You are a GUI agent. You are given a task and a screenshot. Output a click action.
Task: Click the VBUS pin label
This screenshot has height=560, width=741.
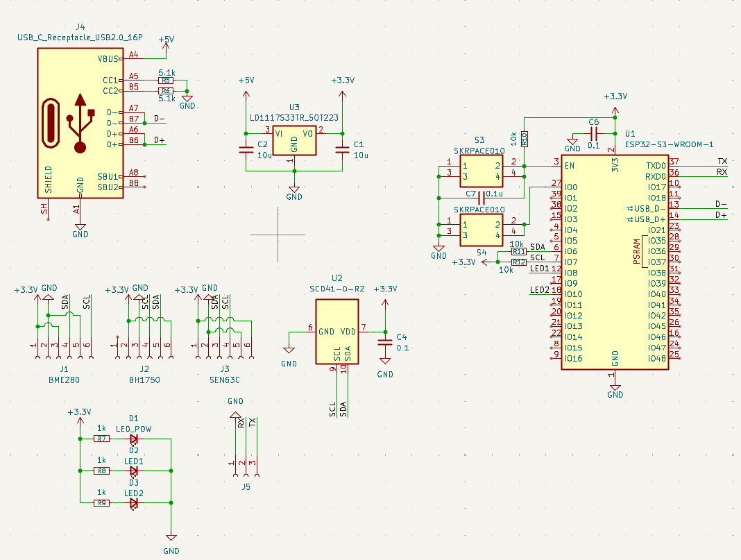pyautogui.click(x=108, y=59)
